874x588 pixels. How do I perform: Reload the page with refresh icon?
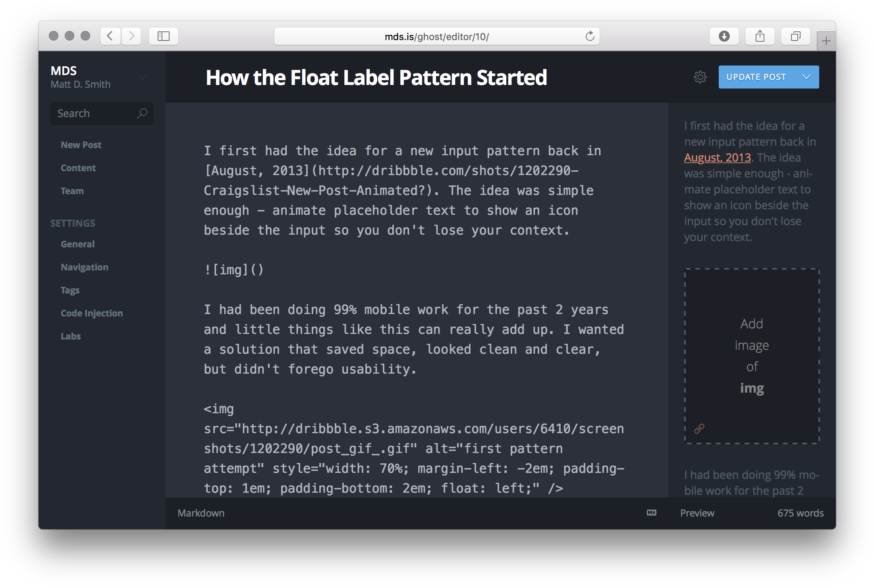(x=590, y=37)
